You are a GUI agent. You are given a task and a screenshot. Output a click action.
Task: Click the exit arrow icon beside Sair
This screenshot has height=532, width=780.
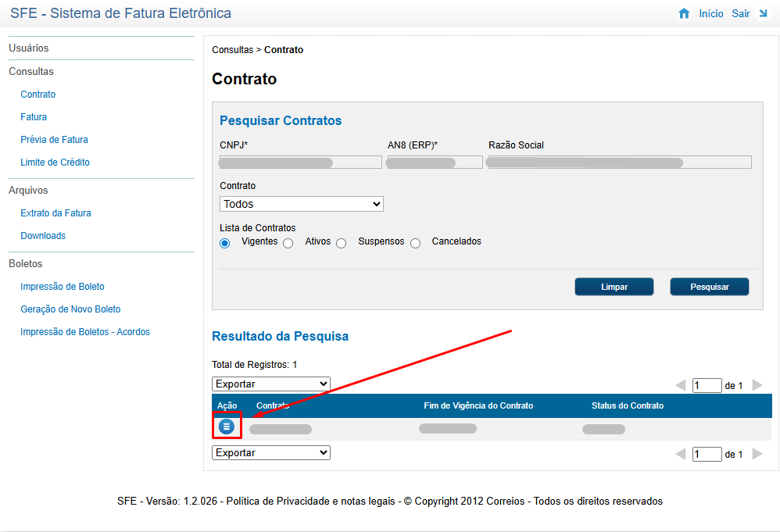point(763,14)
